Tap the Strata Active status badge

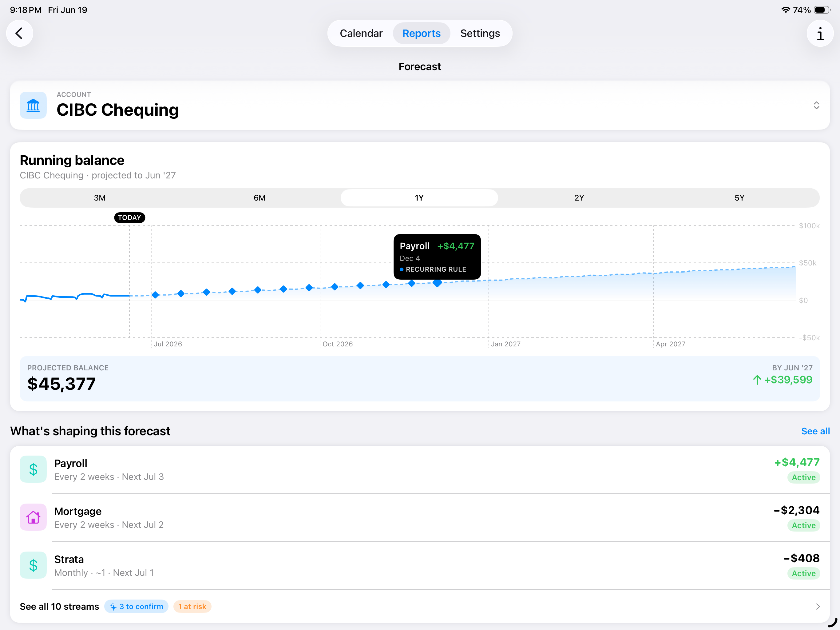coord(803,573)
